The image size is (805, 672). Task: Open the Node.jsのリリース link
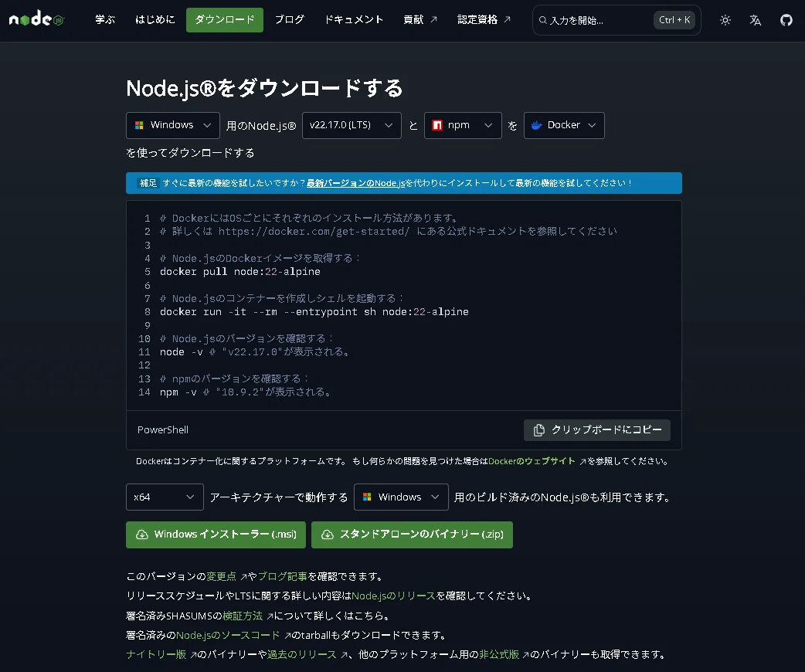click(392, 596)
